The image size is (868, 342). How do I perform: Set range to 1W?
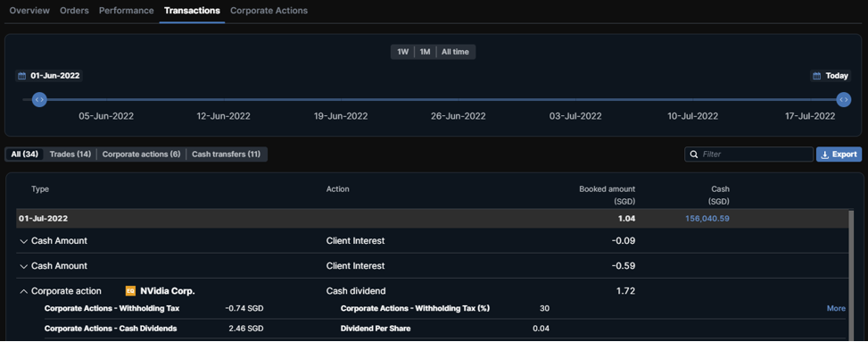click(x=402, y=52)
